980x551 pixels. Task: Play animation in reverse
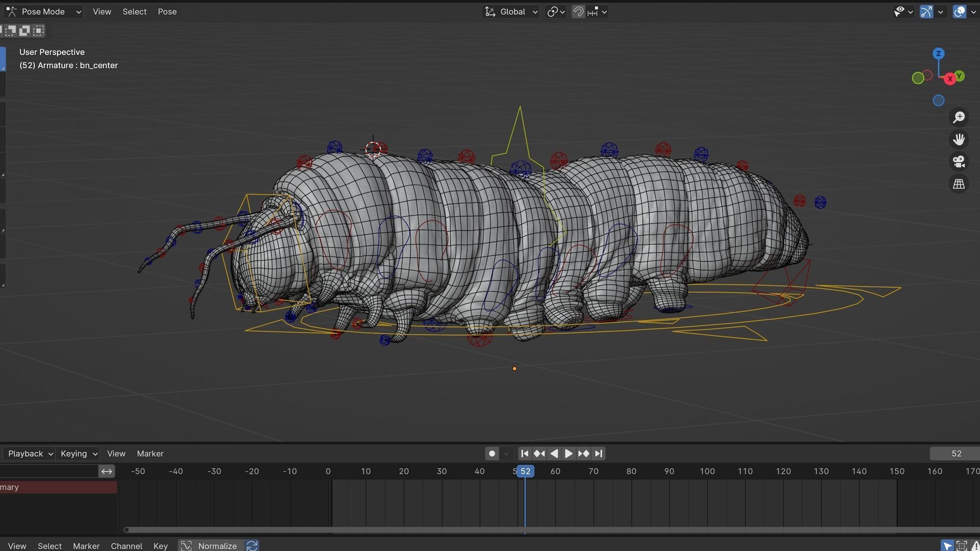[554, 454]
